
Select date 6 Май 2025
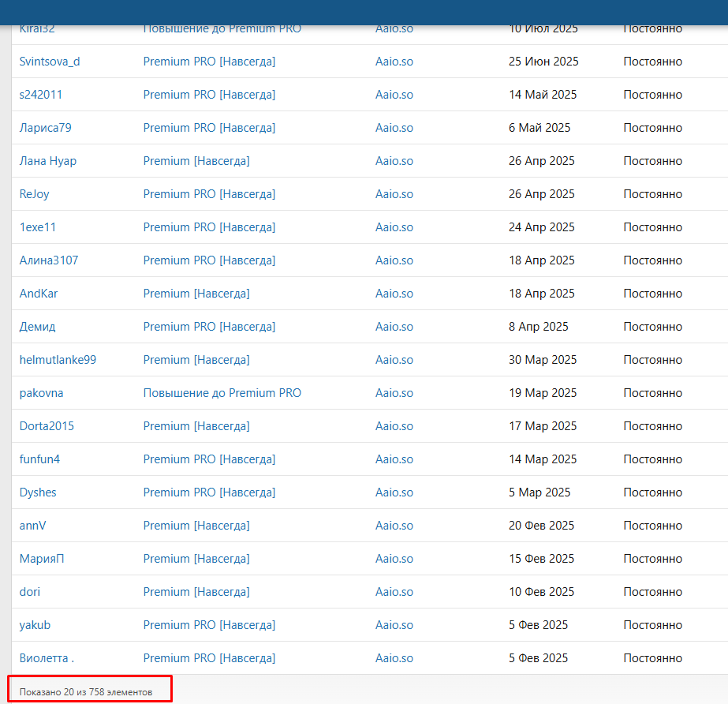[x=539, y=127]
